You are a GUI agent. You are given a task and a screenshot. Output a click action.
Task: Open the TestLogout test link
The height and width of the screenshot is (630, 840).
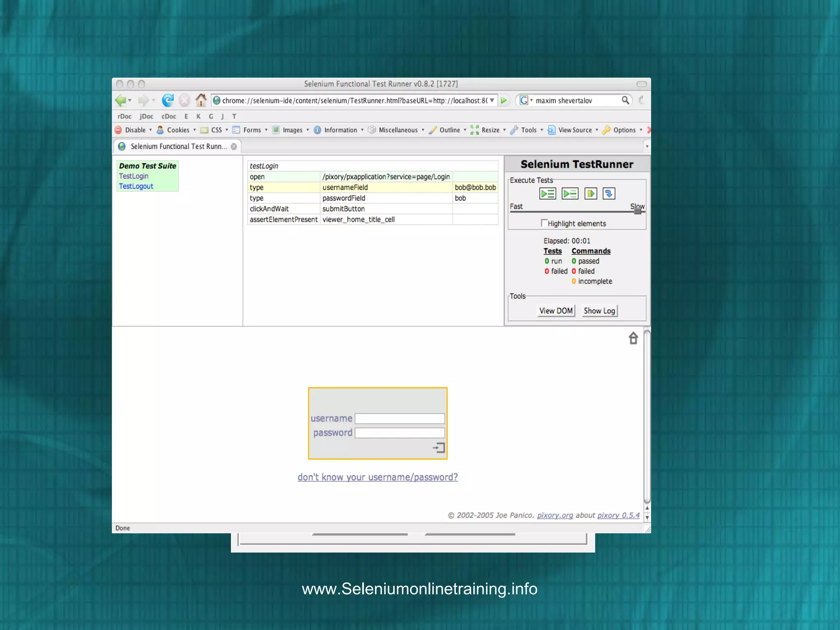[136, 186]
